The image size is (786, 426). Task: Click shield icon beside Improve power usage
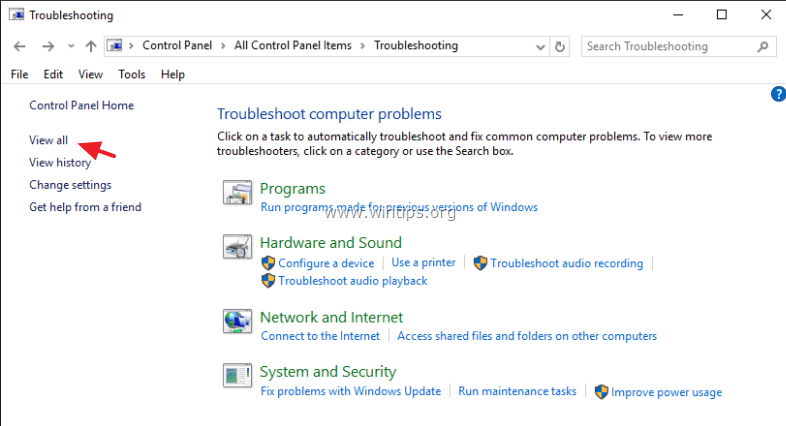pyautogui.click(x=602, y=392)
